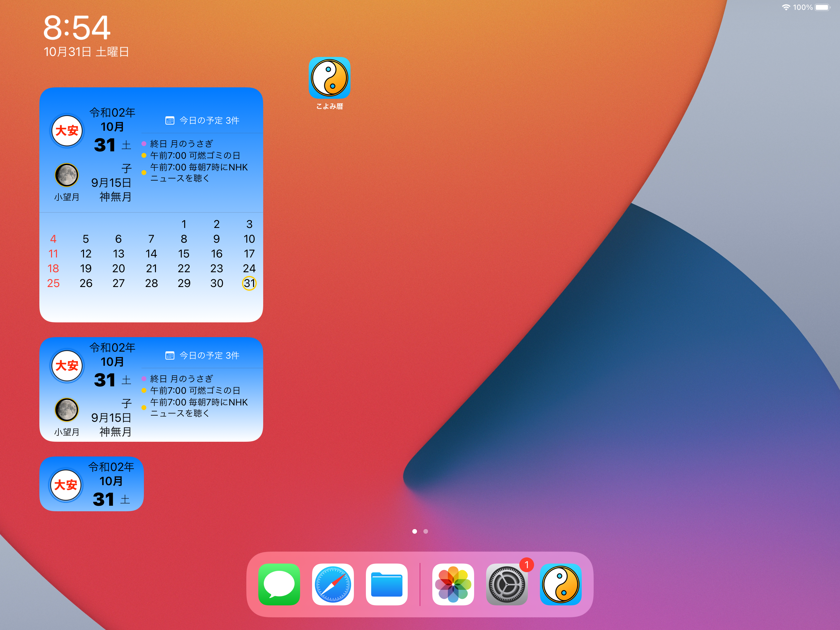Open Messages from the dock
This screenshot has height=630, width=840.
pyautogui.click(x=279, y=584)
